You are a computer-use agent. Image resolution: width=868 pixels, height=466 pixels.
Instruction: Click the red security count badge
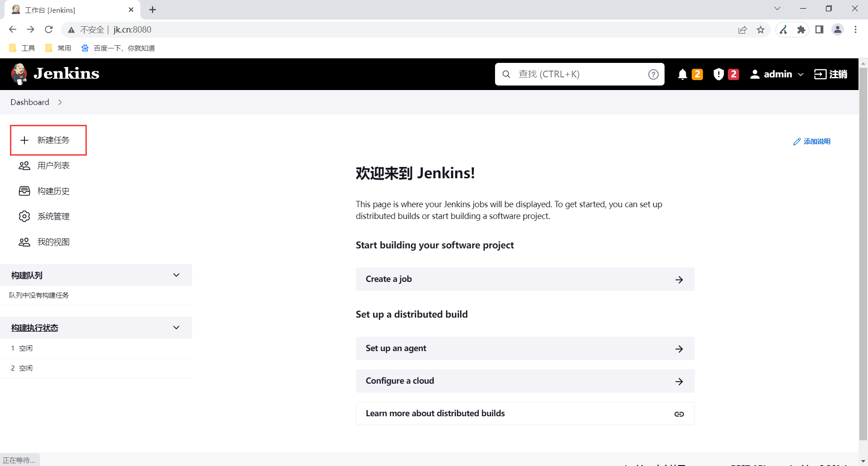(734, 74)
